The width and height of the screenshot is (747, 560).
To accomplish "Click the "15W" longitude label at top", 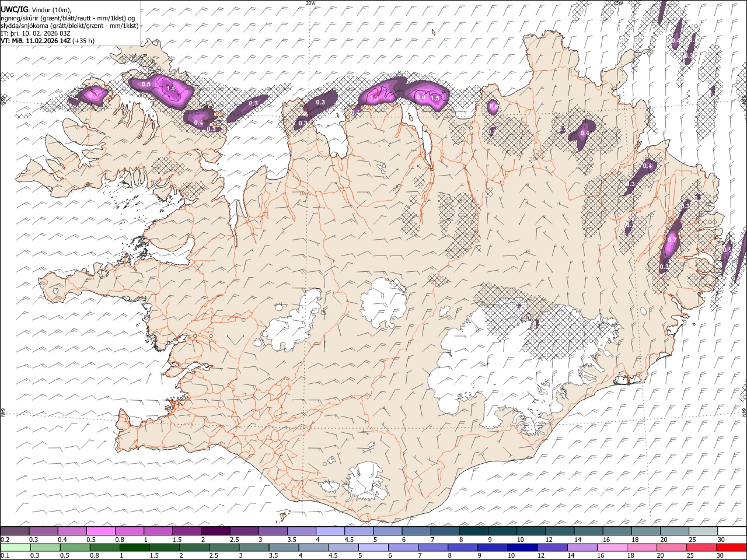I will click(x=619, y=2).
